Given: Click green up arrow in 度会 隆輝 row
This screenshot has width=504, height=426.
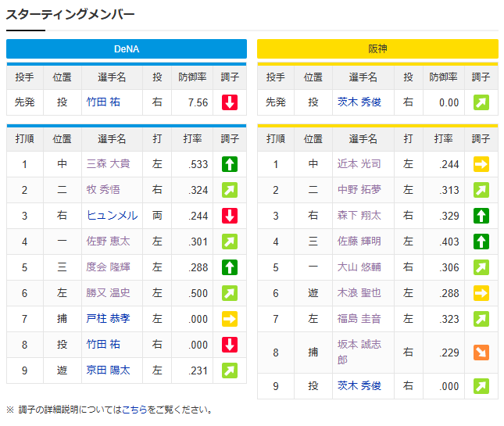Looking at the screenshot, I should pos(229,267).
